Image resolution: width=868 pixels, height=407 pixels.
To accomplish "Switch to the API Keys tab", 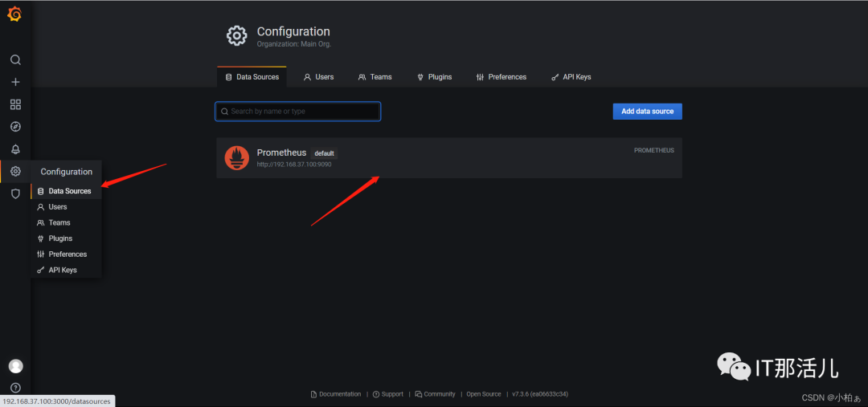I will pyautogui.click(x=571, y=77).
